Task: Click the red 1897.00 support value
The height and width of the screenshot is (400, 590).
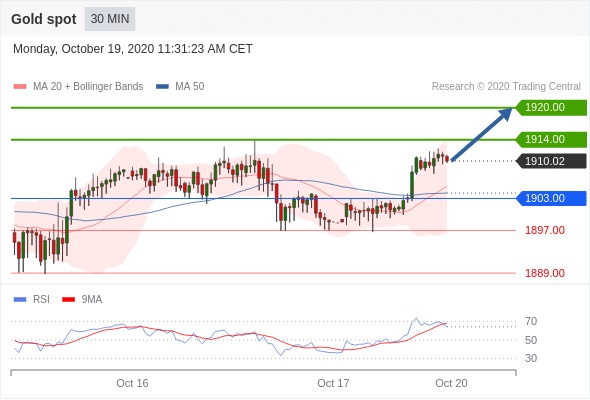Action: (x=545, y=230)
